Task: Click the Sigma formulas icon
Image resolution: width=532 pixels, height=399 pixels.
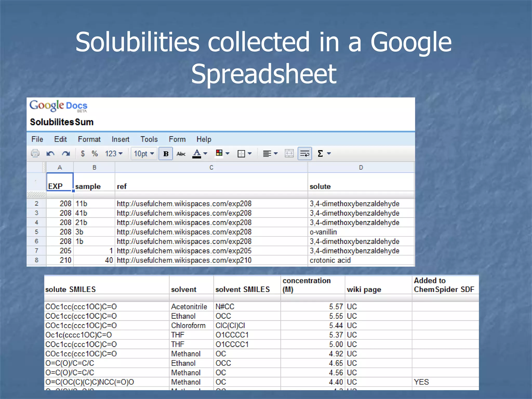Action: (x=321, y=154)
